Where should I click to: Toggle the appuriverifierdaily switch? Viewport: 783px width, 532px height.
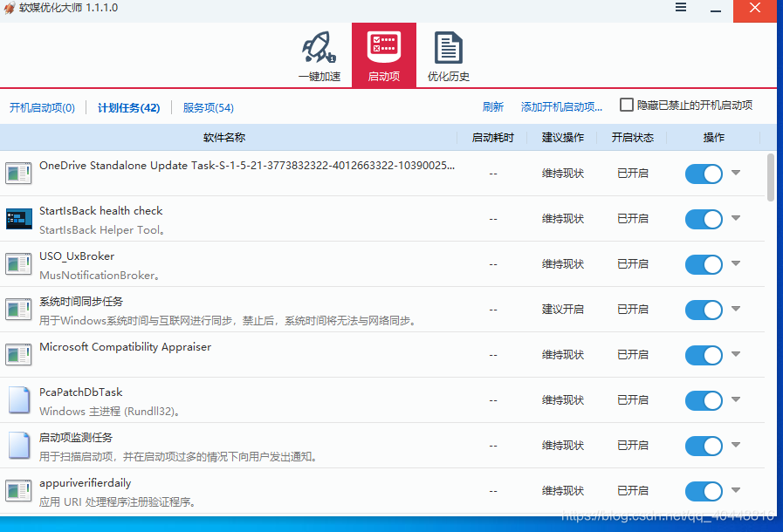coord(704,491)
